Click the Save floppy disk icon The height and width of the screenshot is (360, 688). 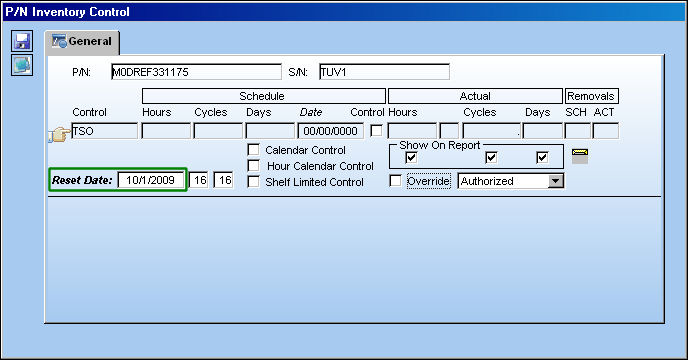22,42
